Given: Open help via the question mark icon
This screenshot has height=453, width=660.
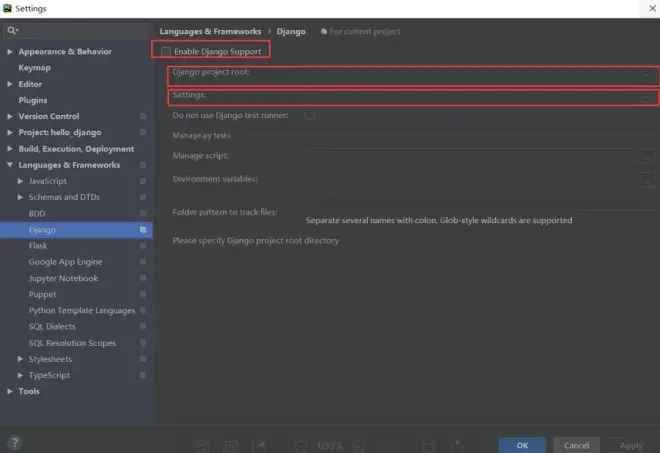Looking at the screenshot, I should coord(15,442).
